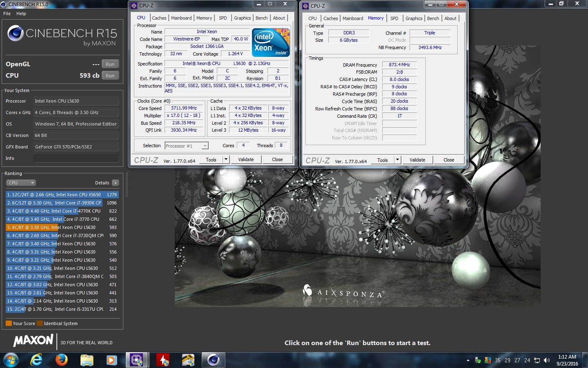Click the Core Speed value field
588x368 pixels.
pos(184,108)
